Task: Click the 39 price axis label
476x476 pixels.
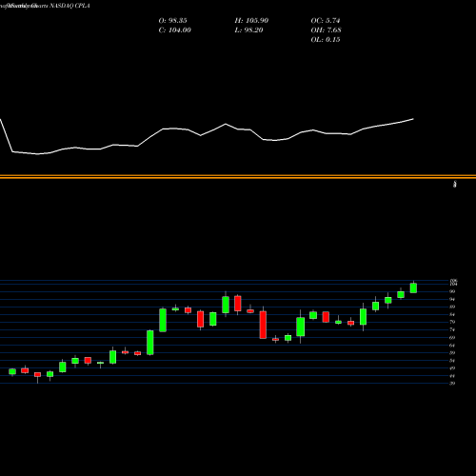Action: point(452,384)
